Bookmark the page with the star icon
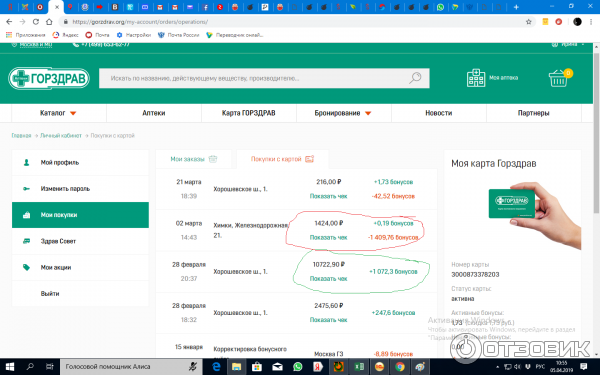This screenshot has width=600, height=375. tap(528, 22)
